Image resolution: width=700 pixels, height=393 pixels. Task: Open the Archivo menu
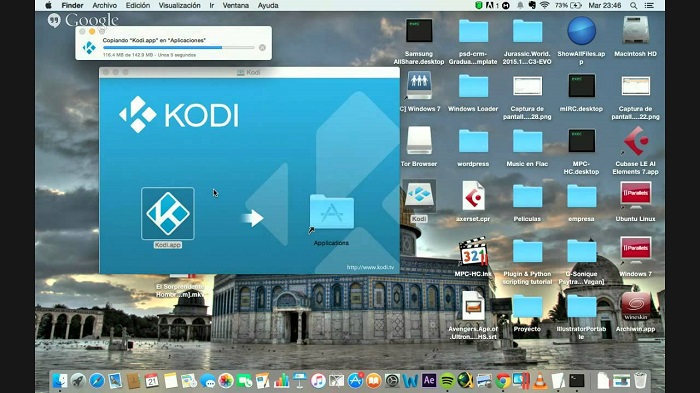pyautogui.click(x=104, y=5)
